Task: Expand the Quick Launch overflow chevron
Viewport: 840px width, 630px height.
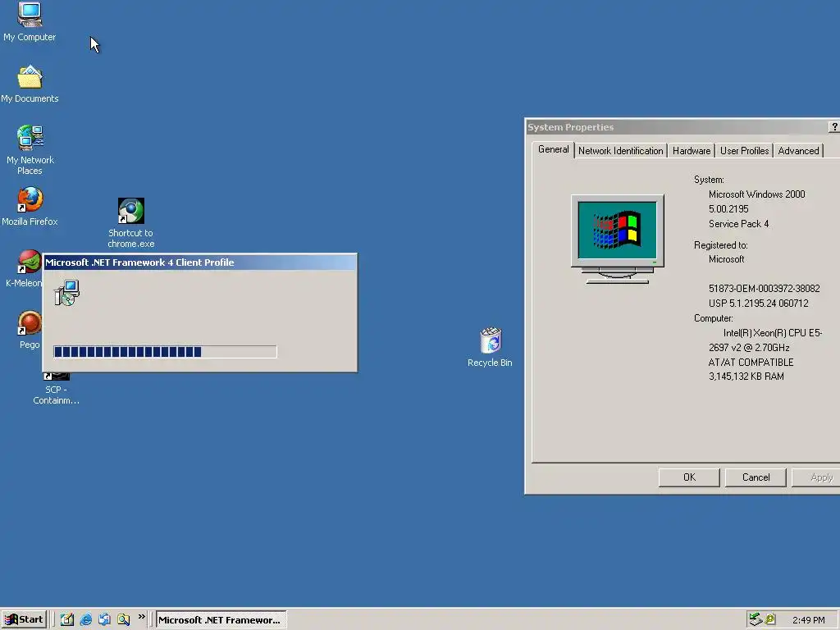Action: [x=141, y=617]
